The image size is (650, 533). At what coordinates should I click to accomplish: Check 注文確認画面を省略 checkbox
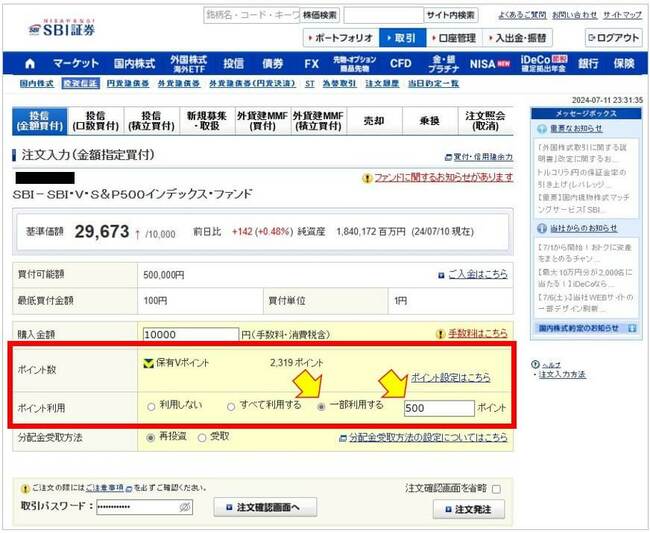click(x=496, y=489)
